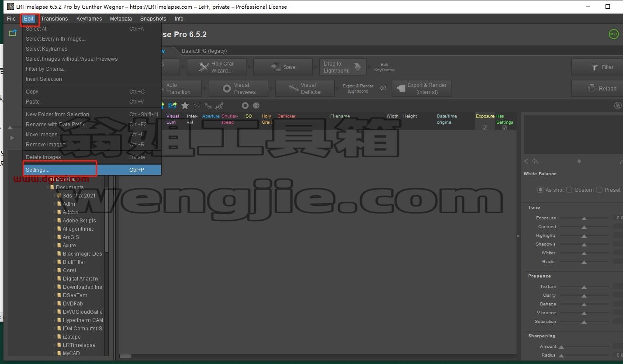Adjust the Dehaze slider

click(584, 304)
